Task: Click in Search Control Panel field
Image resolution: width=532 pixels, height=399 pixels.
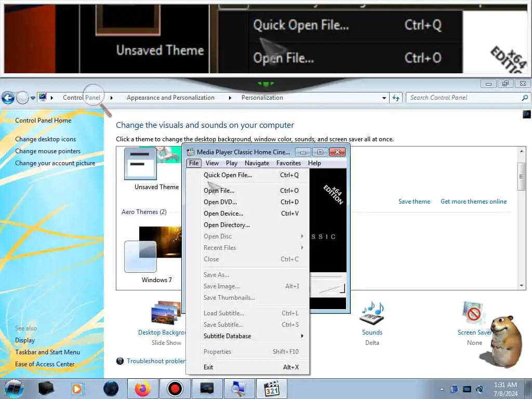Action: pos(463,98)
